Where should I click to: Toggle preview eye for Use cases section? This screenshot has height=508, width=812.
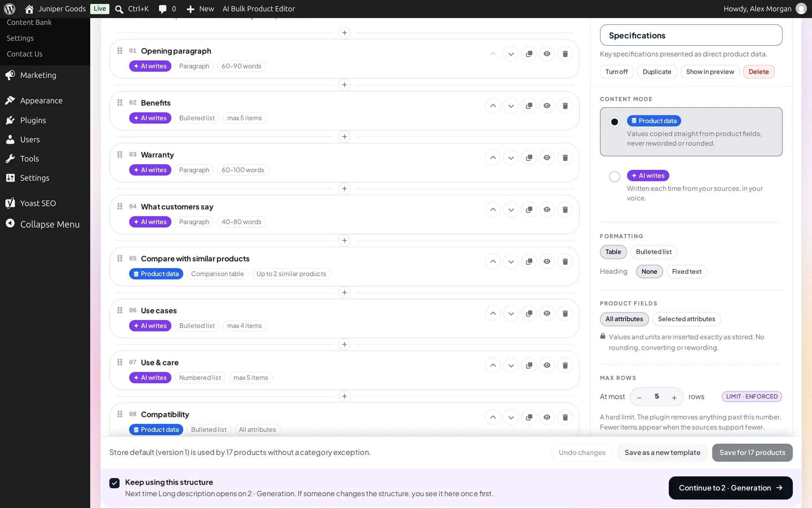(x=547, y=313)
